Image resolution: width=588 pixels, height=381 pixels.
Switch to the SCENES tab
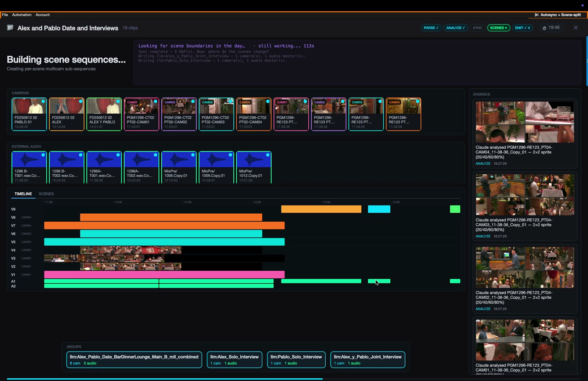click(46, 194)
